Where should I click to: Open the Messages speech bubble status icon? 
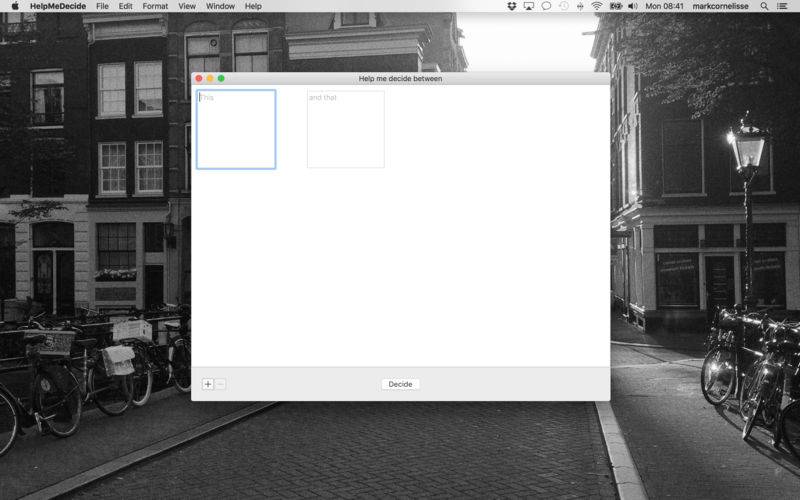(x=546, y=6)
